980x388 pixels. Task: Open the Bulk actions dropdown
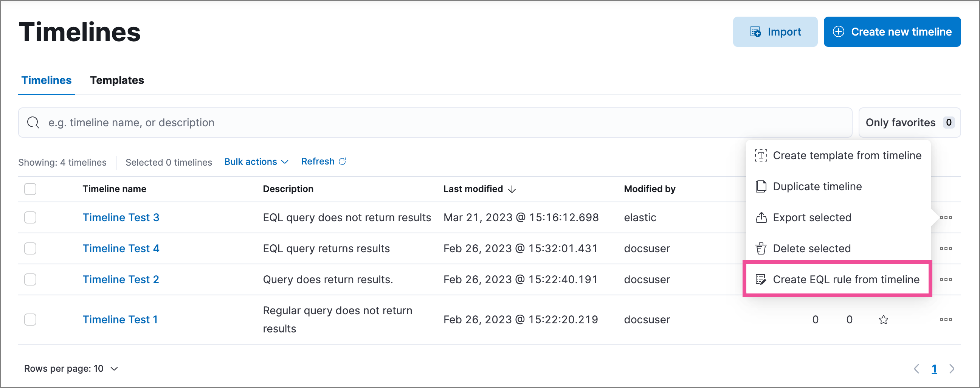coord(256,162)
